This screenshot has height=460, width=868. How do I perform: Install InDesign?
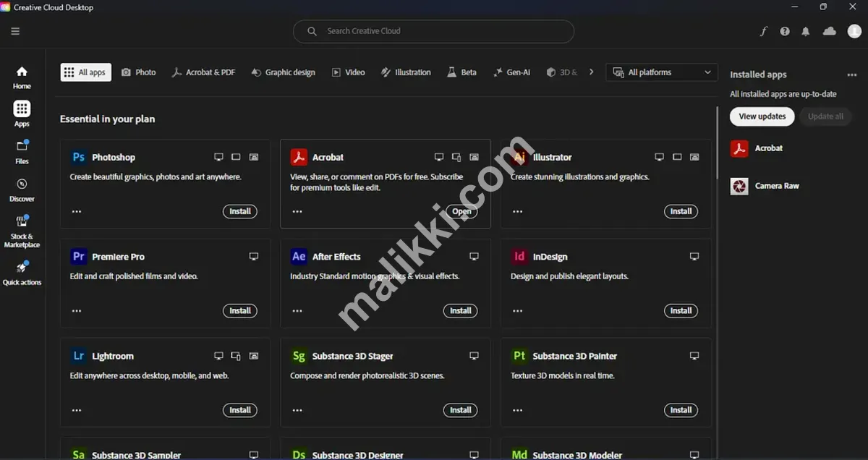(x=681, y=311)
